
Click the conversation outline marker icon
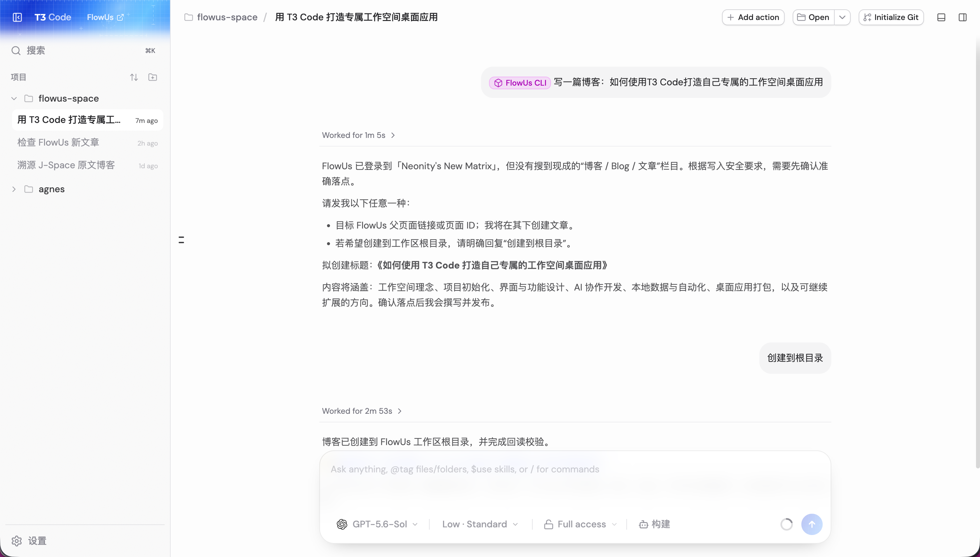[181, 240]
